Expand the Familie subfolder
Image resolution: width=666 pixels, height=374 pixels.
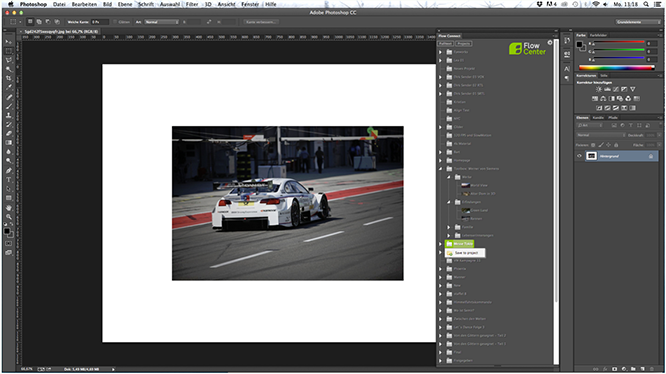pos(449,227)
